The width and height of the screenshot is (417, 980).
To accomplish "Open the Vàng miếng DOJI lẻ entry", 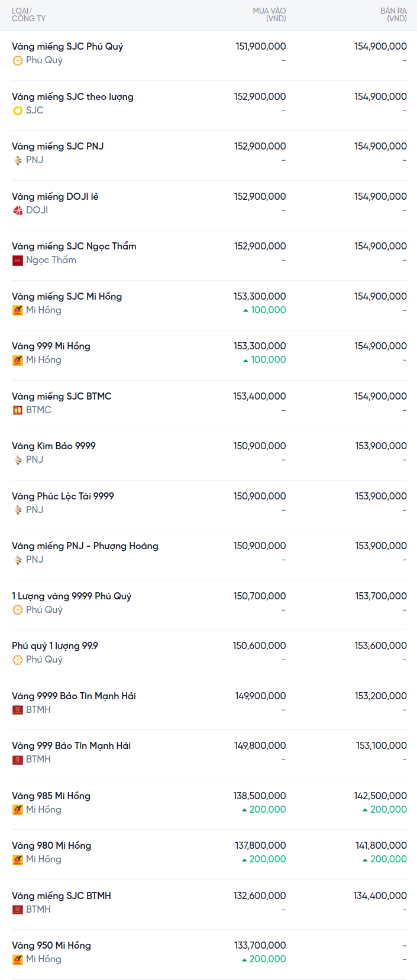I will point(55,197).
